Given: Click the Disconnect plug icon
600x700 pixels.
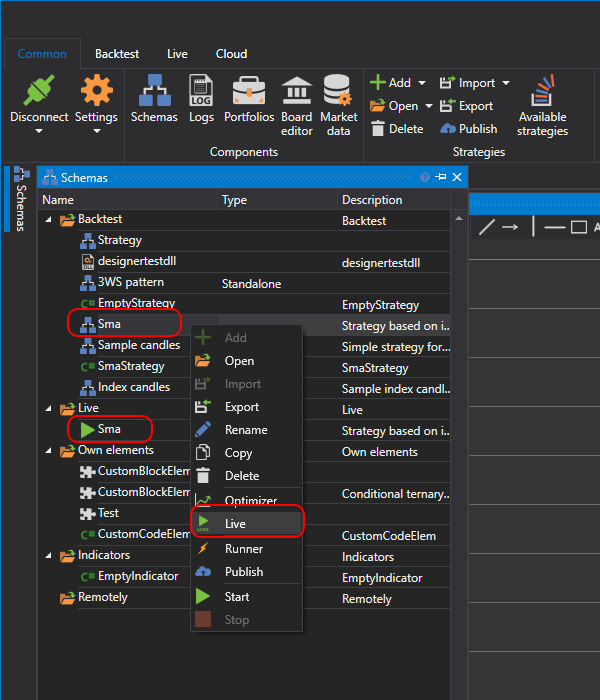Looking at the screenshot, I should point(39,90).
